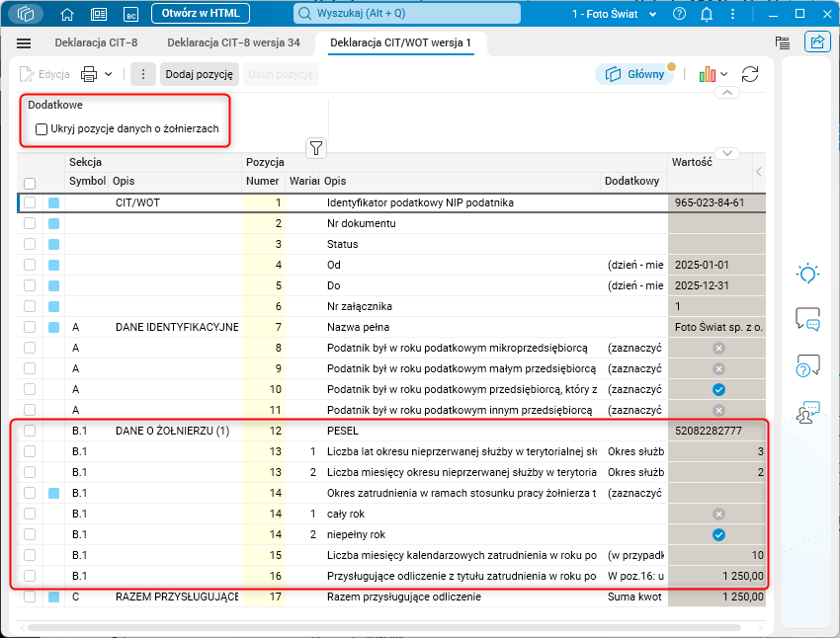
Task: Click the blue marker on CIT/WOT row
Action: 53,202
